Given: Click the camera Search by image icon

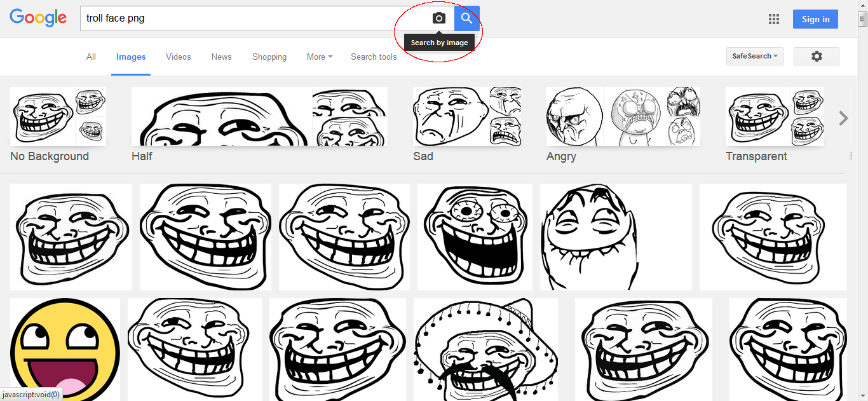Looking at the screenshot, I should tap(438, 18).
